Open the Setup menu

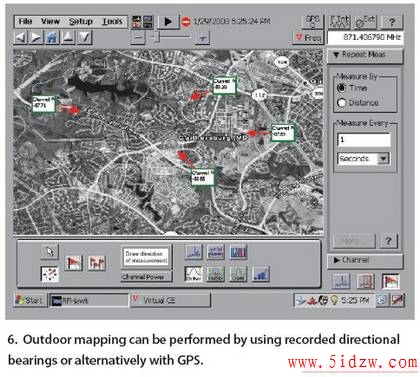coord(81,22)
